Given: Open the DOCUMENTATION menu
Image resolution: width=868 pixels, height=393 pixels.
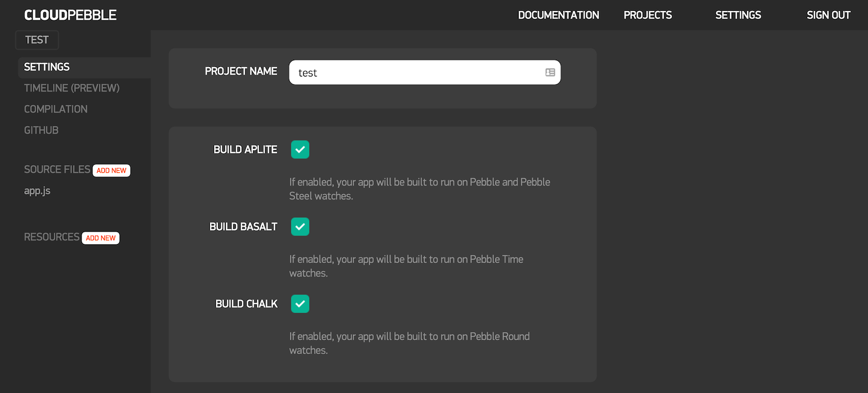Looking at the screenshot, I should coord(558,14).
